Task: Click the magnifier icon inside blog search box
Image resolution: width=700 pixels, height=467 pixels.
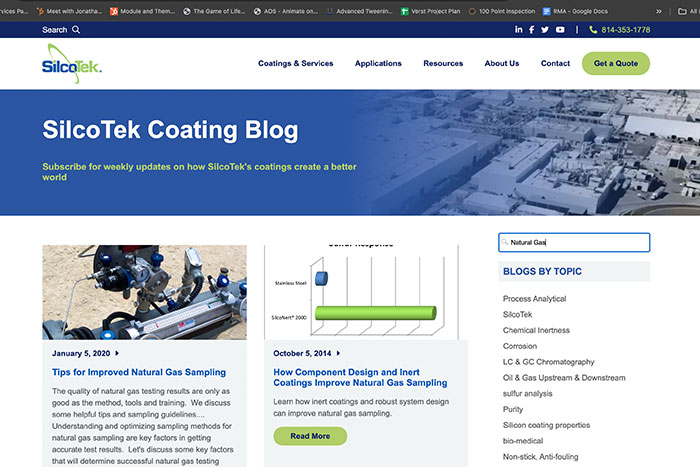Action: tap(504, 242)
